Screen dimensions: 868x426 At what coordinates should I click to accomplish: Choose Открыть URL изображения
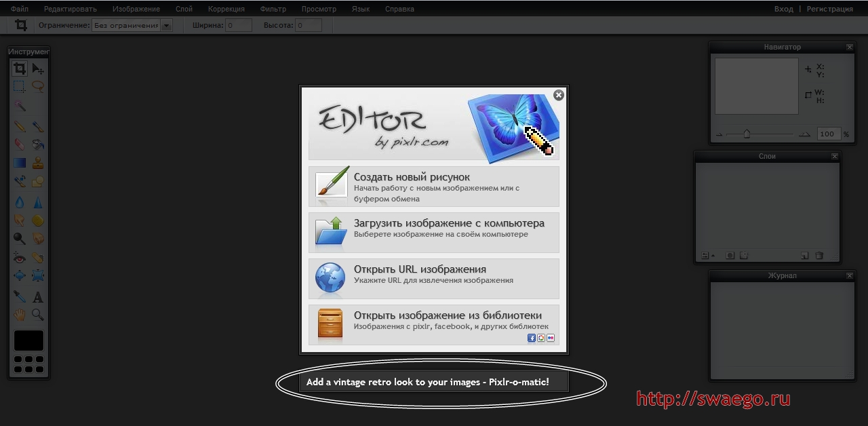pyautogui.click(x=434, y=279)
